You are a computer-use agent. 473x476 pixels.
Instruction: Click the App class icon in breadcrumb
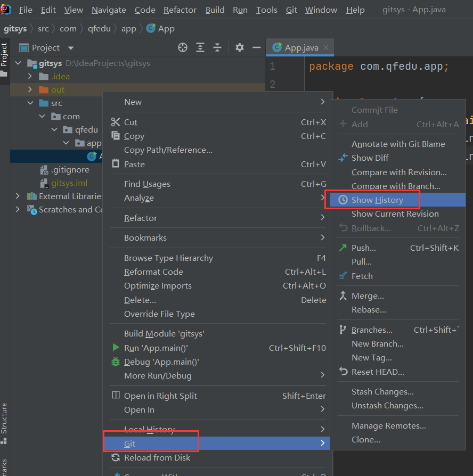tap(151, 28)
